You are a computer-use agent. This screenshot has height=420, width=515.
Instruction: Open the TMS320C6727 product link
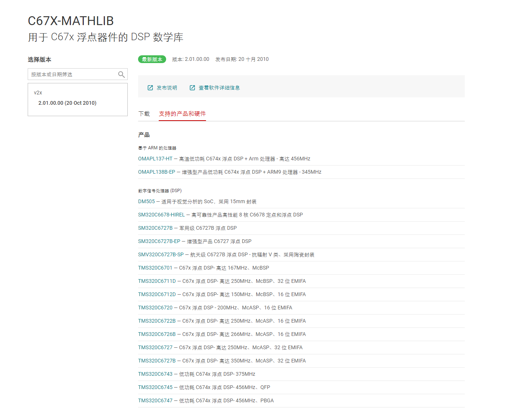(155, 347)
